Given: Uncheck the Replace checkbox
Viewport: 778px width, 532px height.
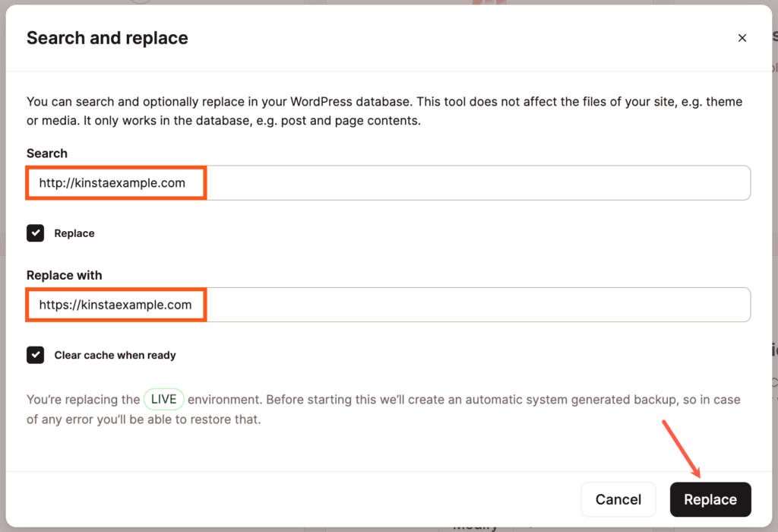Looking at the screenshot, I should (36, 233).
